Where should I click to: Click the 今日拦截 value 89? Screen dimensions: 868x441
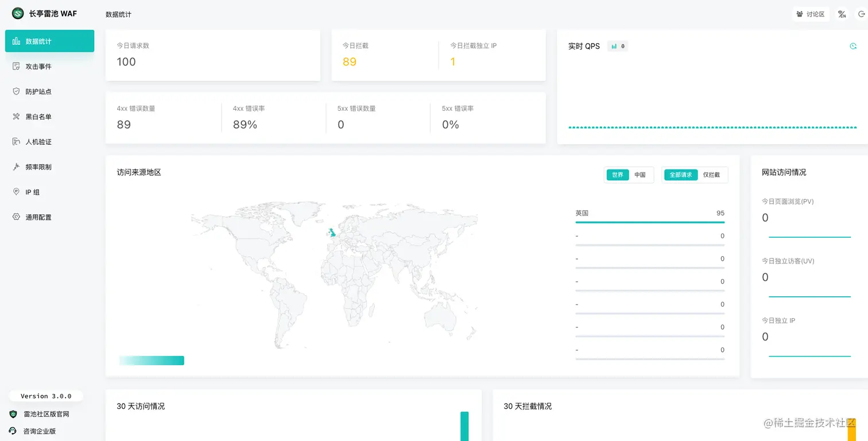[350, 62]
